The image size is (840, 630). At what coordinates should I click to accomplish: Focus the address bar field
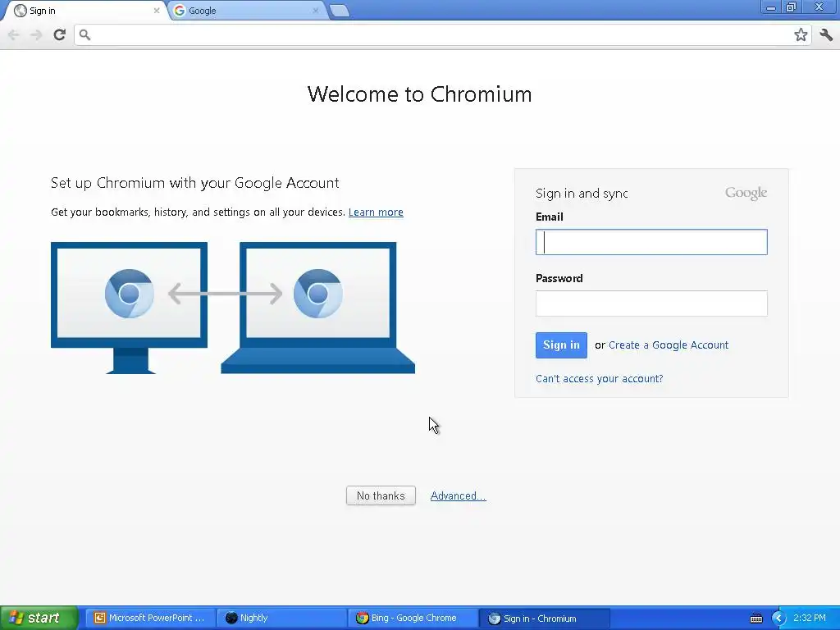click(442, 34)
